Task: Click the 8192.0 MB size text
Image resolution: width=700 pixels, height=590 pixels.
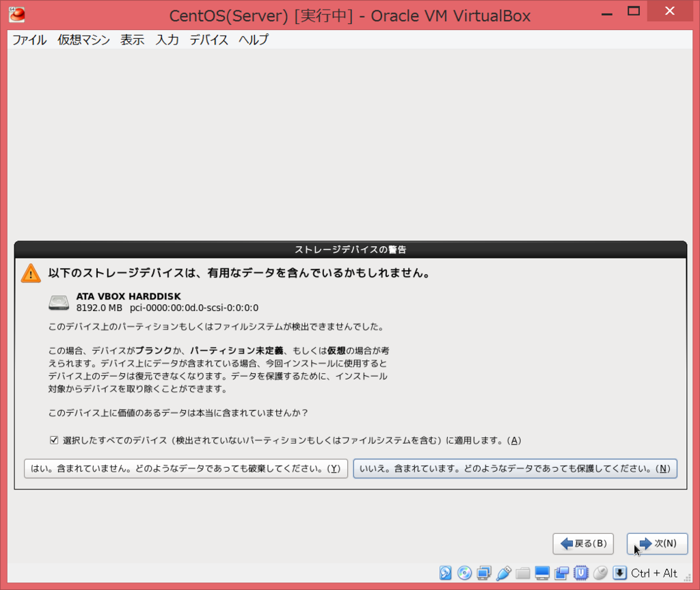Action: (99, 308)
